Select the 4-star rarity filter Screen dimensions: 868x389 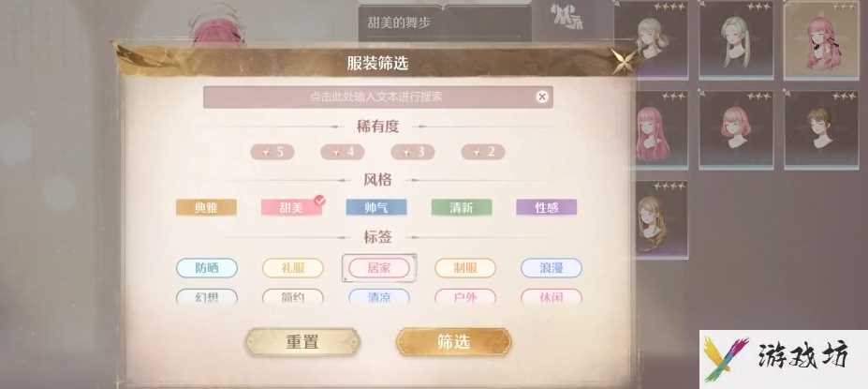click(x=342, y=152)
